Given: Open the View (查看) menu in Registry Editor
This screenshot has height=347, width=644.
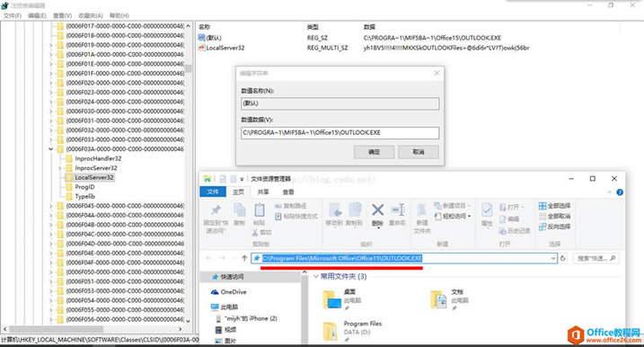Looking at the screenshot, I should pos(63,15).
